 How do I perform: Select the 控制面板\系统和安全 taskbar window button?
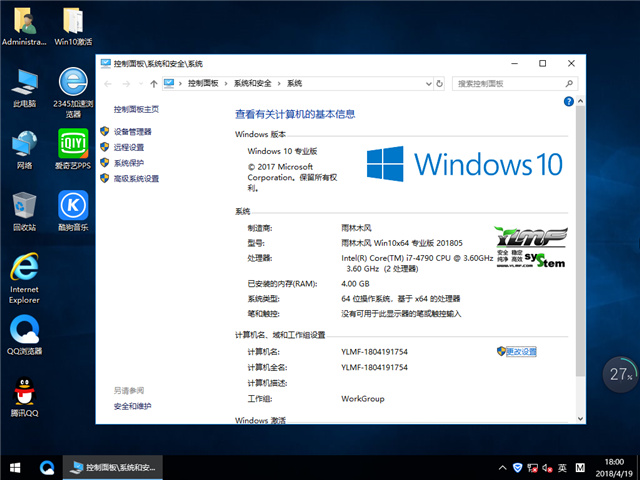pos(113,468)
